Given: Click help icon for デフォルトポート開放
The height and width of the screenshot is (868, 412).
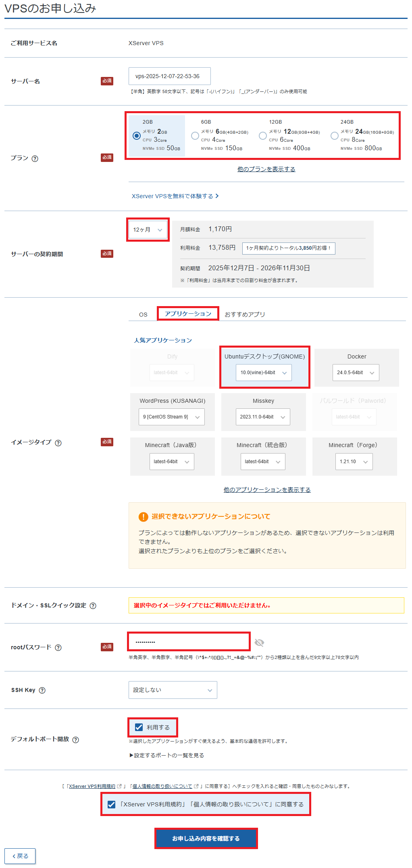Looking at the screenshot, I should [75, 740].
